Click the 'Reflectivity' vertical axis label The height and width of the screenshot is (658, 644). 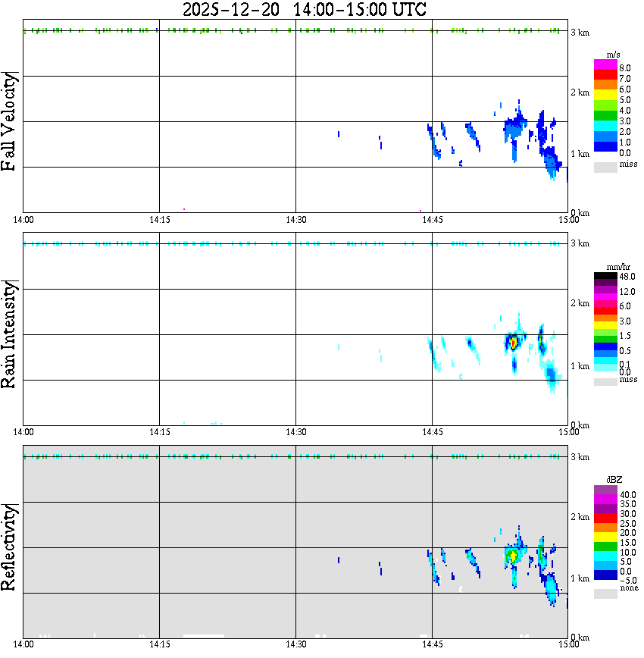coord(9,547)
